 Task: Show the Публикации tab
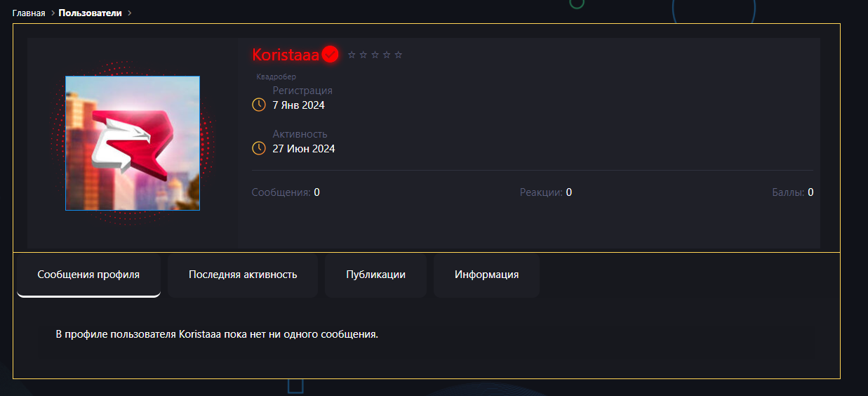click(375, 275)
